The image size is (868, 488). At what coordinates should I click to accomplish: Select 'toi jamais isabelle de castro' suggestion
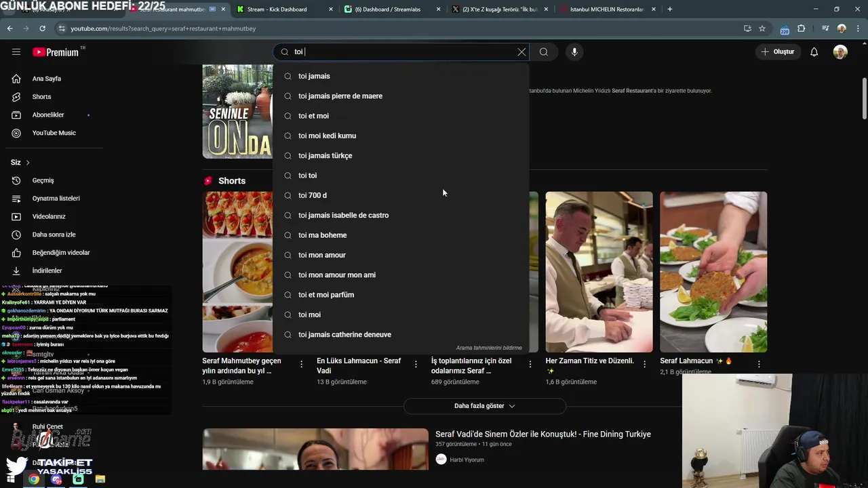(x=401, y=215)
